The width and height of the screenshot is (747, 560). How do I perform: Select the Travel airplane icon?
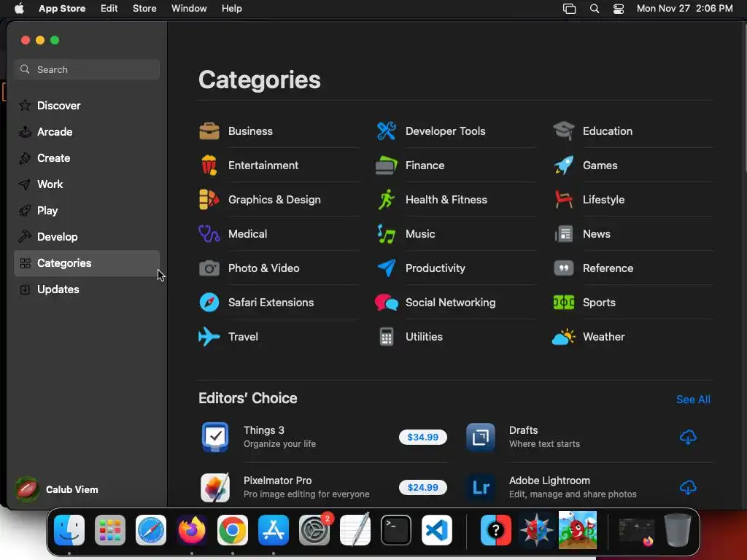[209, 337]
